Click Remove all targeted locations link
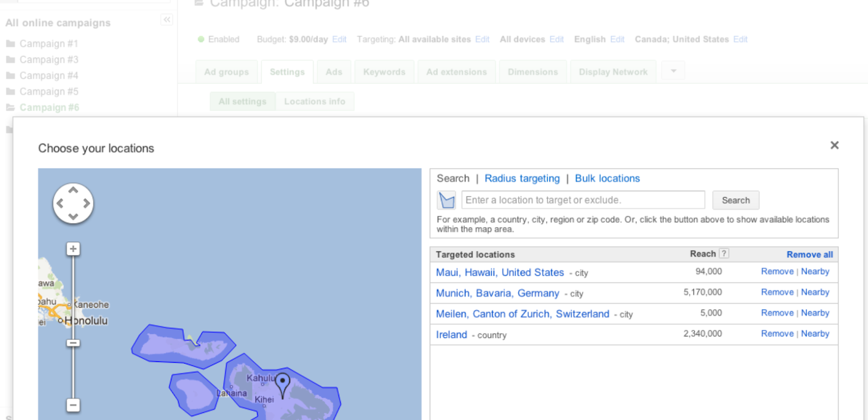868x420 pixels. (x=809, y=254)
